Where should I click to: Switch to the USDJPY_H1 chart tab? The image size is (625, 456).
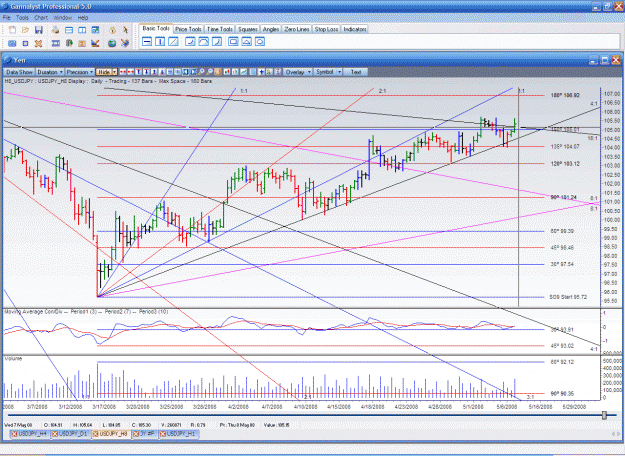pyautogui.click(x=179, y=434)
